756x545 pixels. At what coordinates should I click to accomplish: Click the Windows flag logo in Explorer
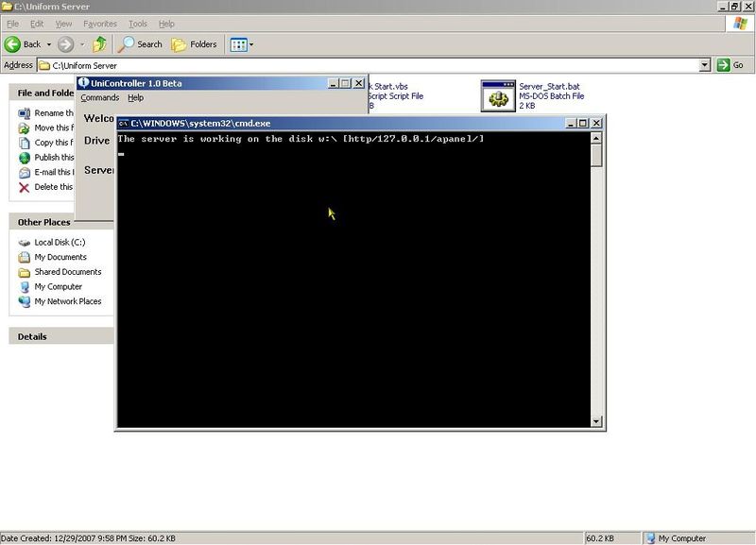point(740,24)
